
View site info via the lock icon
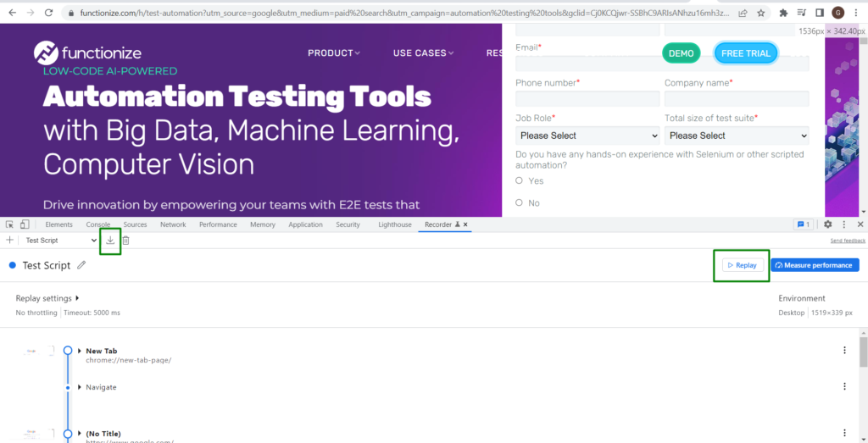point(70,12)
